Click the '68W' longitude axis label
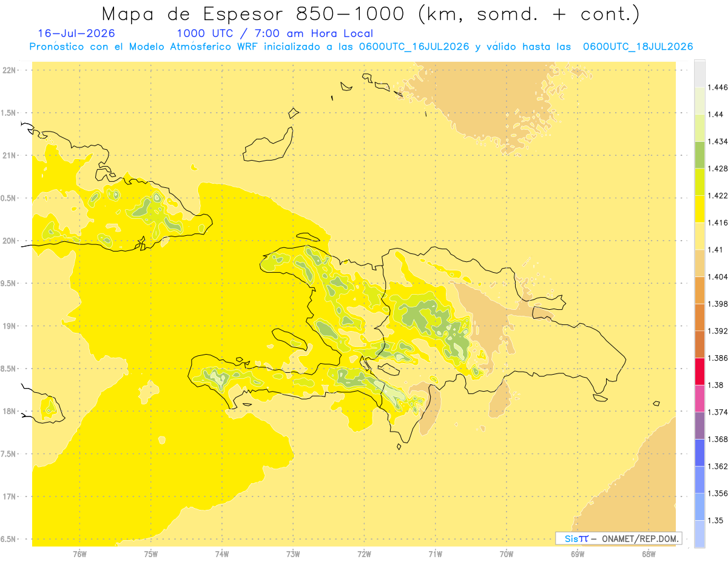This screenshot has width=728, height=562. (649, 554)
